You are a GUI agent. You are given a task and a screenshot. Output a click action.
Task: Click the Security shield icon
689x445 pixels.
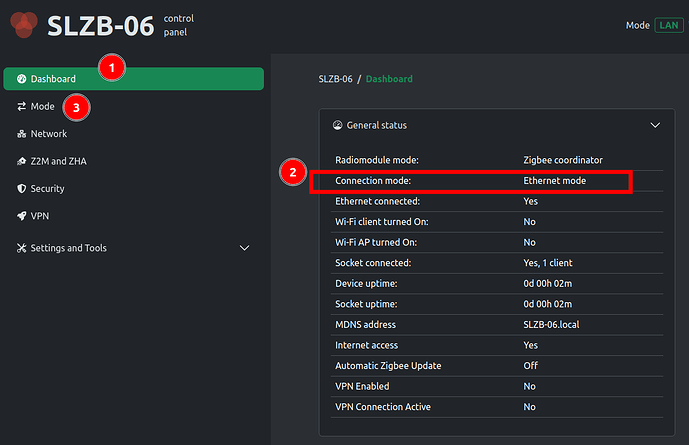pyautogui.click(x=21, y=188)
